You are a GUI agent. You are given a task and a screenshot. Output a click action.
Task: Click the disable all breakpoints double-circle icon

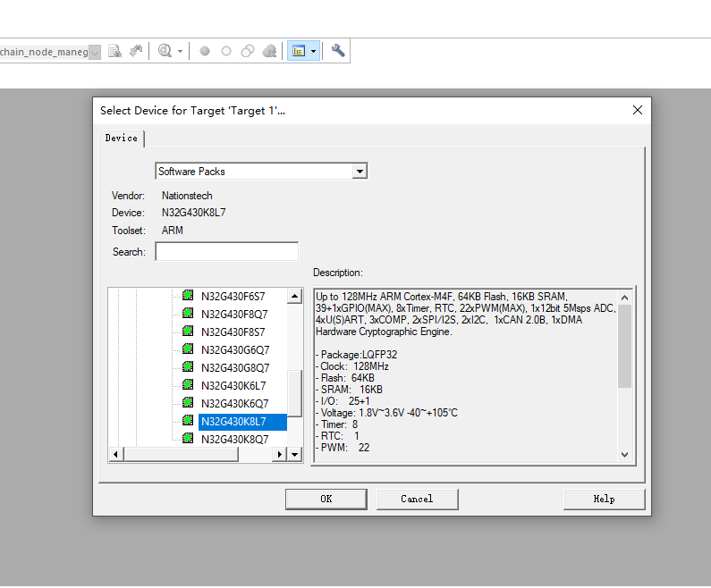point(248,51)
